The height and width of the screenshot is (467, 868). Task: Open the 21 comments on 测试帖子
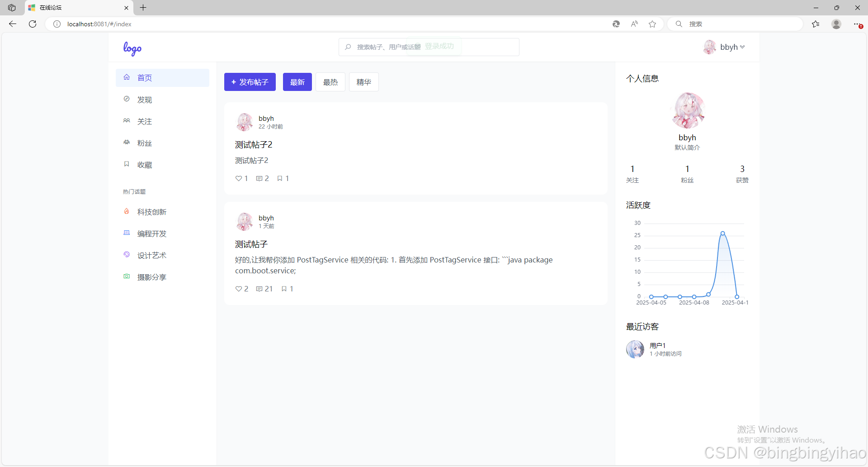264,289
